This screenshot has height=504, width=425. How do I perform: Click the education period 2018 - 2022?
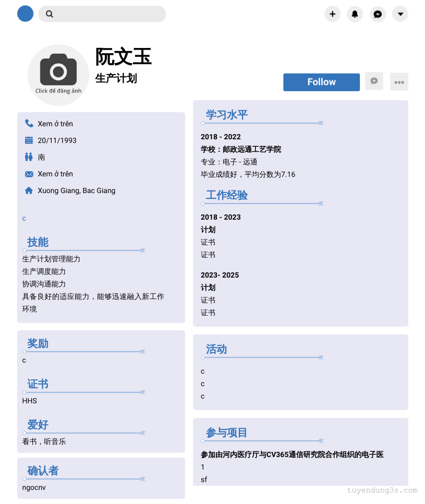click(x=221, y=137)
